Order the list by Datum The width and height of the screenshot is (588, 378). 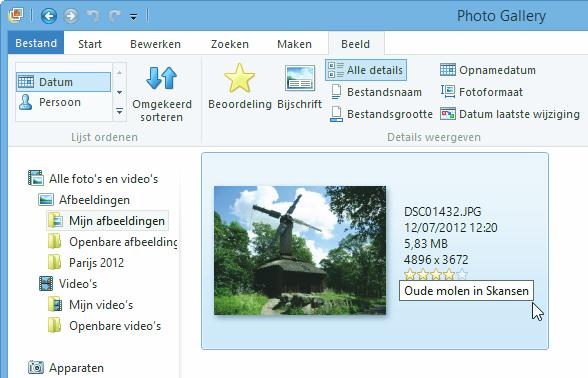(x=64, y=82)
